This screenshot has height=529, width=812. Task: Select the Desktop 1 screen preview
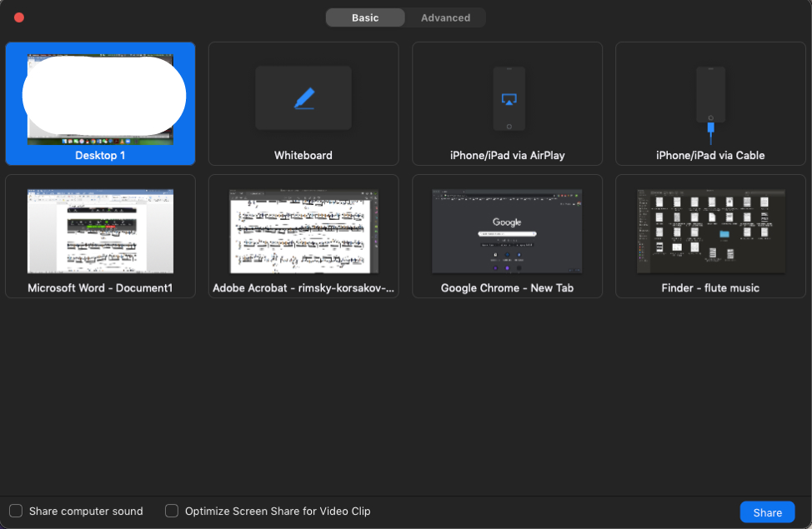click(x=100, y=98)
